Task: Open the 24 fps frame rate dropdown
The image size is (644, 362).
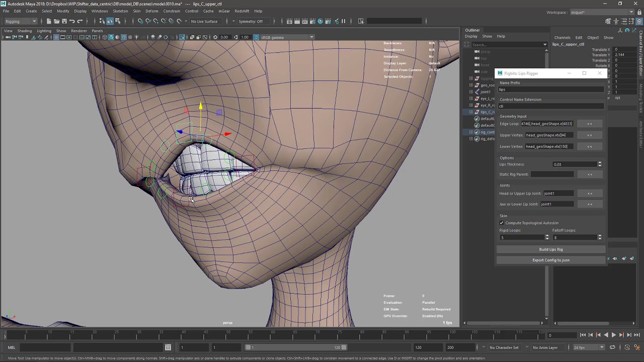Action: point(589,347)
